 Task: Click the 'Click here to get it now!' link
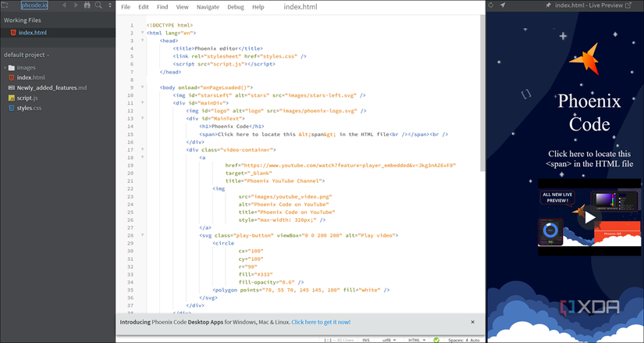coord(321,322)
